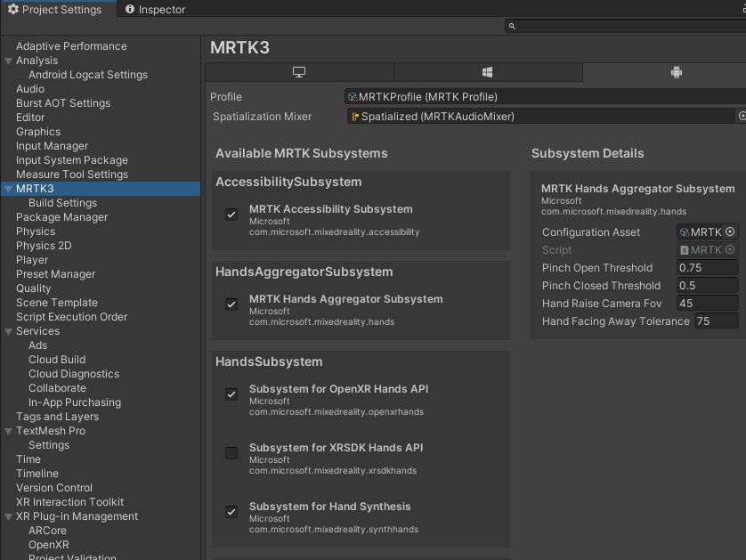This screenshot has height=560, width=746.
Task: Toggle Subsystem for Hand Synthesis checkbox
Action: point(231,511)
